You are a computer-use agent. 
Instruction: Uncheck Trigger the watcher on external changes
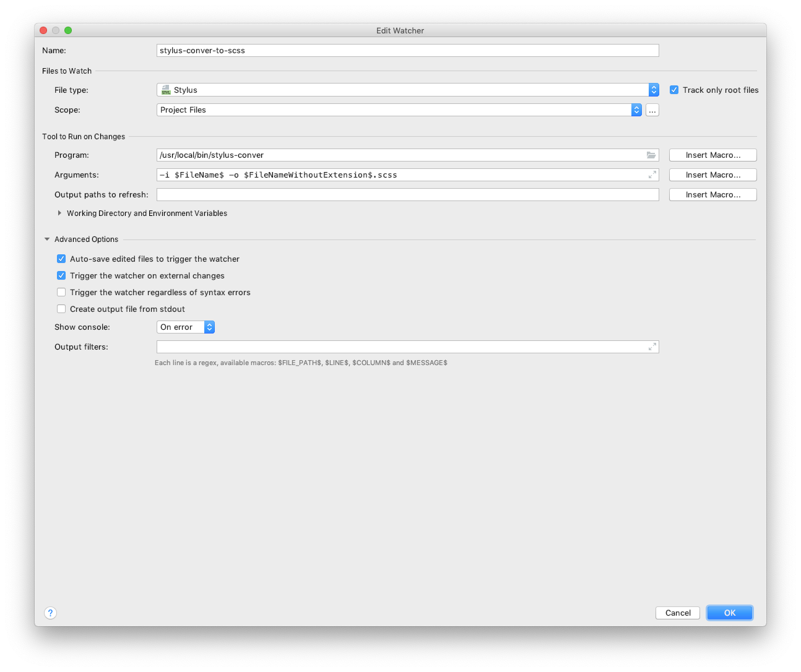61,276
